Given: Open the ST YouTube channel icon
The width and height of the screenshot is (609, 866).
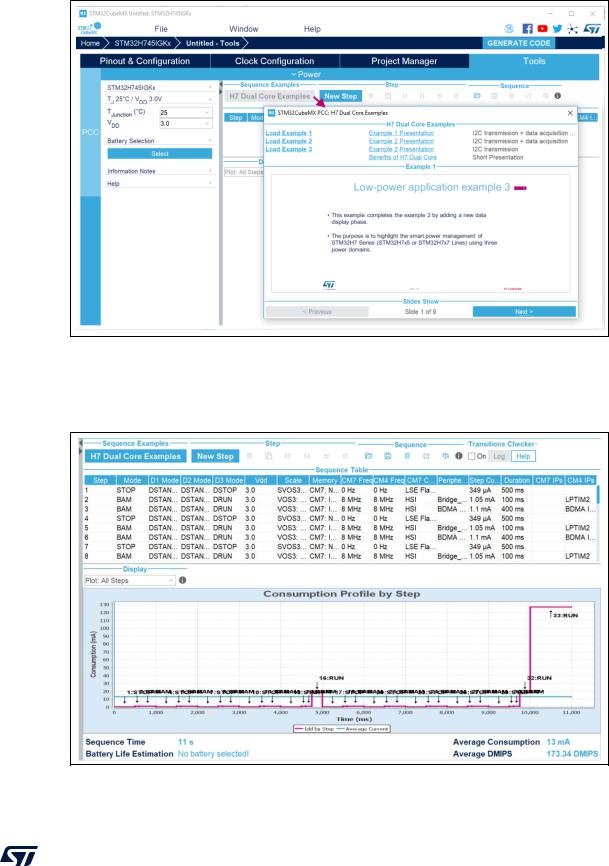Looking at the screenshot, I should pyautogui.click(x=542, y=29).
